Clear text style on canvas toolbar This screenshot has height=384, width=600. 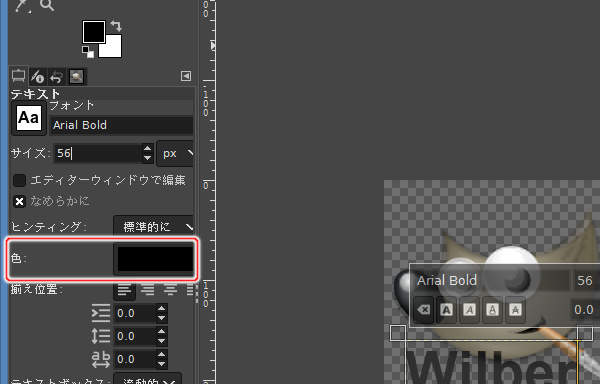pos(424,309)
